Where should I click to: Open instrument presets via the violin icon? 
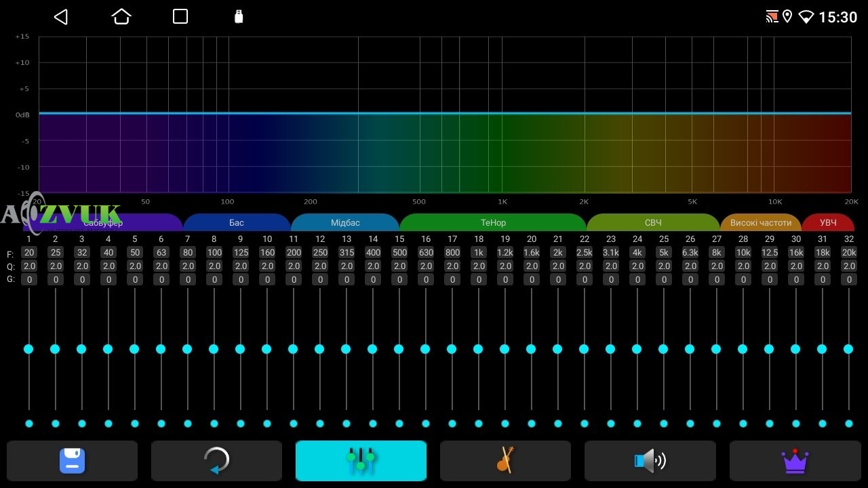pyautogui.click(x=505, y=461)
